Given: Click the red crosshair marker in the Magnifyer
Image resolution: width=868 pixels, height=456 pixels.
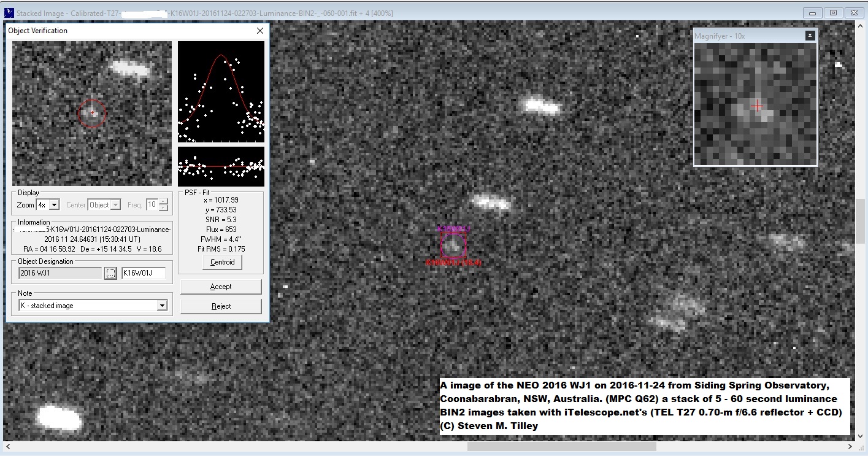Looking at the screenshot, I should coord(757,106).
